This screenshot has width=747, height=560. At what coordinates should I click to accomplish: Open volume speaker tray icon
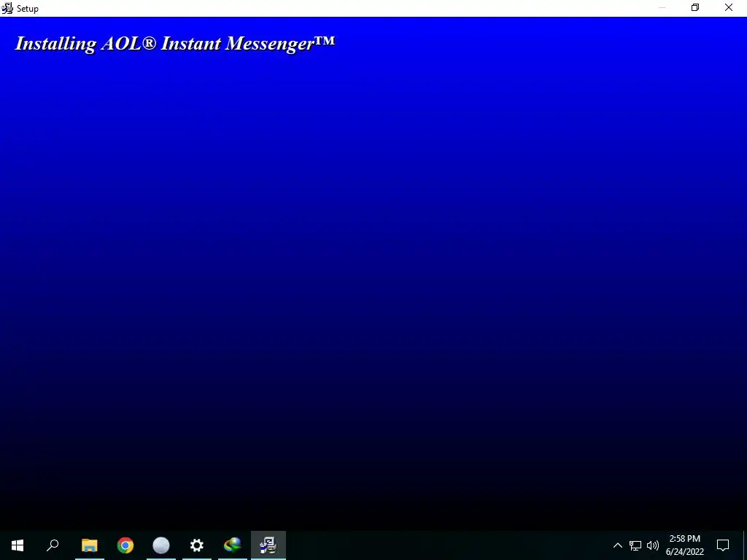click(653, 545)
